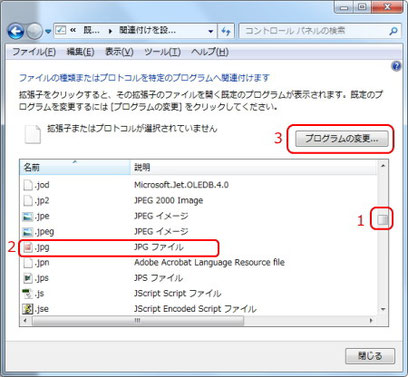Click the blue help question mark icon
408x377 pixels.
pyautogui.click(x=396, y=66)
